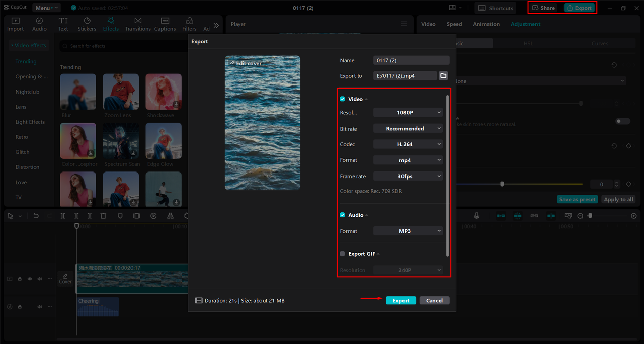Open the Codec H.264 dropdown
Viewport: 644px width, 344px height.
408,144
